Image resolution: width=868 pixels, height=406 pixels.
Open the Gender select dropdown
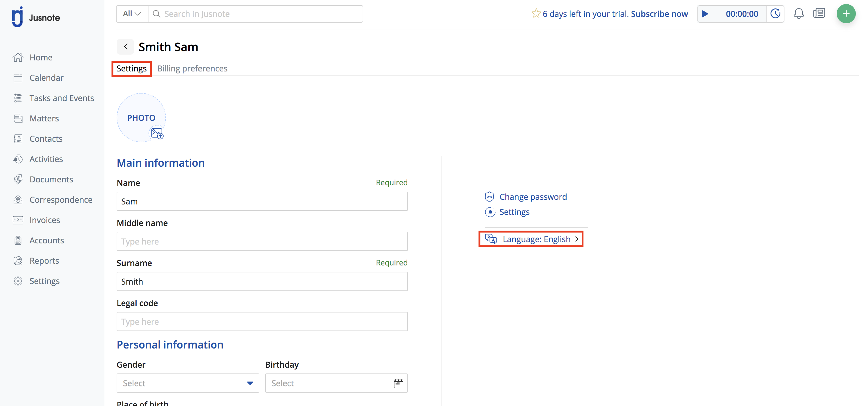188,383
